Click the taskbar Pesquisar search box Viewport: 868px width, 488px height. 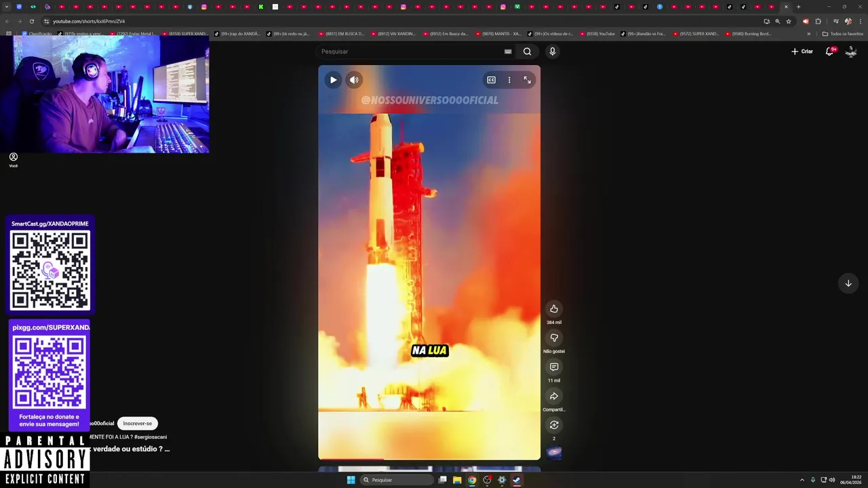[397, 480]
